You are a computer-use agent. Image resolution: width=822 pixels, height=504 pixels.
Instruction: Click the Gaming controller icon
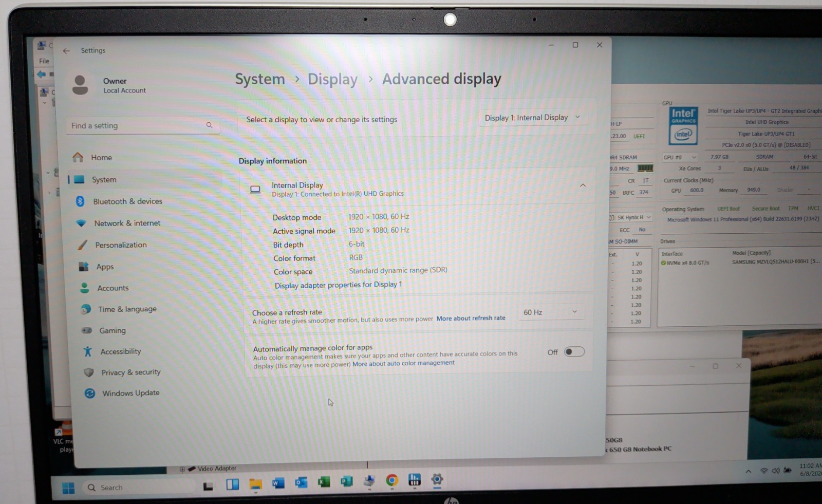point(87,330)
